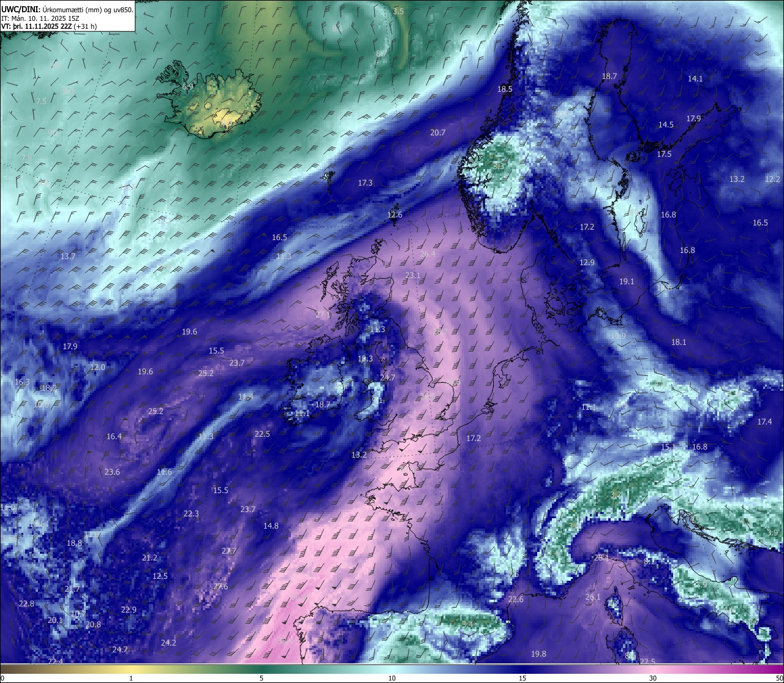This screenshot has height=683, width=784.
Task: Select the 22.3 value label
Action: [191, 513]
